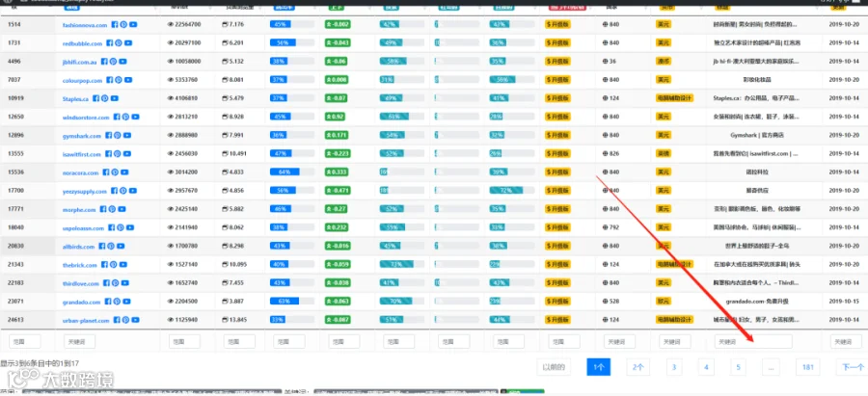
Task: Open YouTube icon for morphe.com
Action: coord(122,210)
